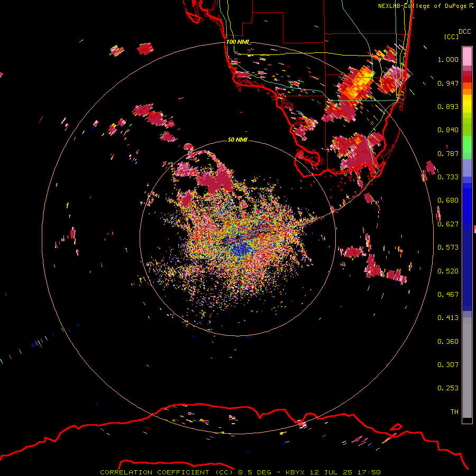Select the 0.307 legend value
476x476 pixels.
coord(448,365)
